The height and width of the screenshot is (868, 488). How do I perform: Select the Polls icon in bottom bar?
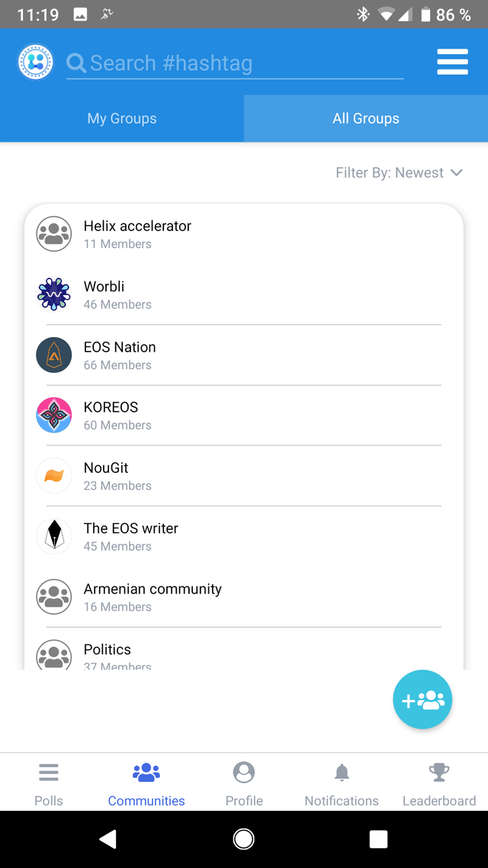coord(48,772)
